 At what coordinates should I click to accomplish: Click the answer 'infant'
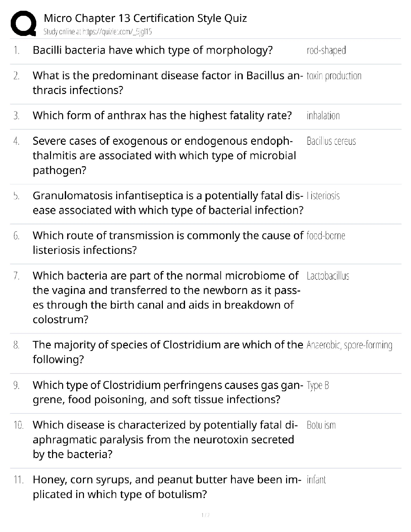point(316,480)
